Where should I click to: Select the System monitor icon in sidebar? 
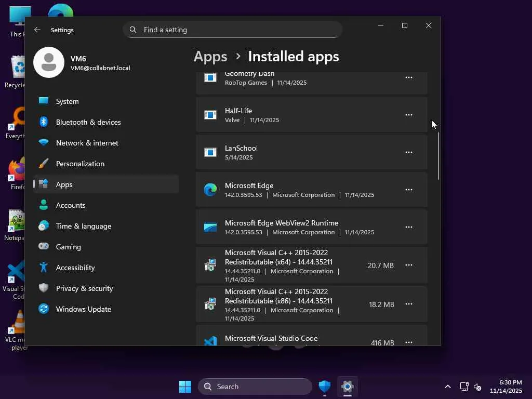(x=44, y=101)
